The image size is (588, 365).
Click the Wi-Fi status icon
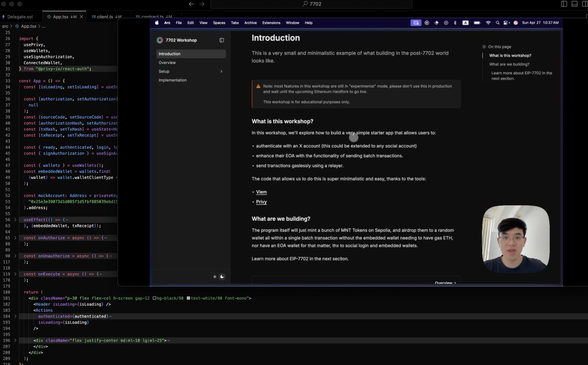pos(488,23)
